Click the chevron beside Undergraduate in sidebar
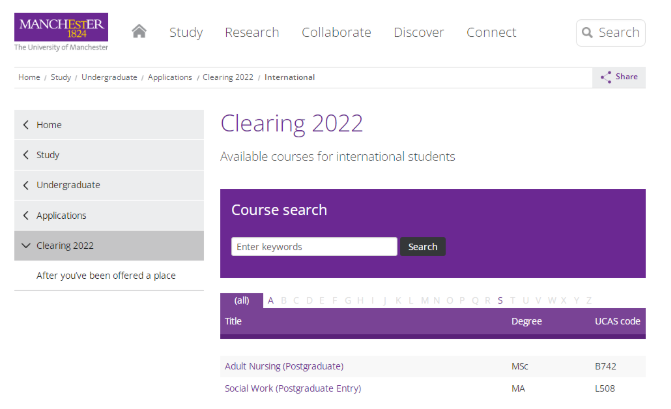 click(x=25, y=185)
